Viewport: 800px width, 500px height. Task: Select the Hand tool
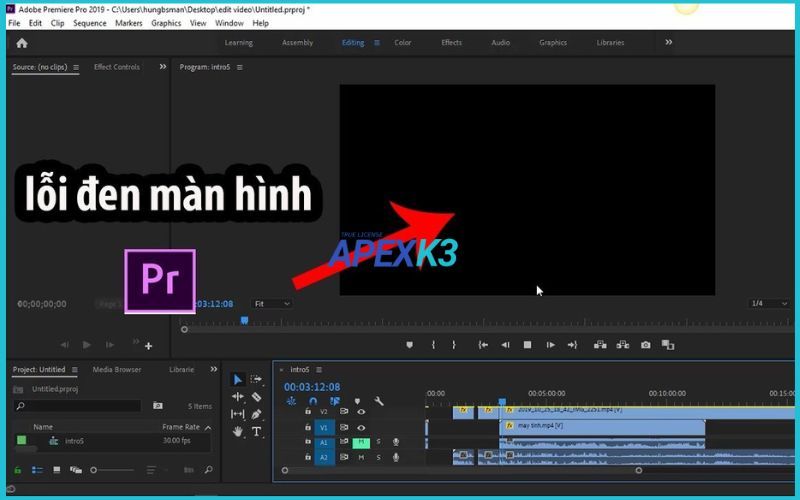click(x=237, y=432)
